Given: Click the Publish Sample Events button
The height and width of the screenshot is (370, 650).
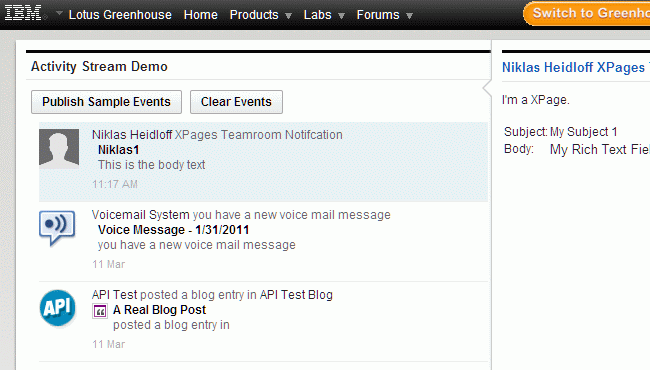Looking at the screenshot, I should point(107,102).
